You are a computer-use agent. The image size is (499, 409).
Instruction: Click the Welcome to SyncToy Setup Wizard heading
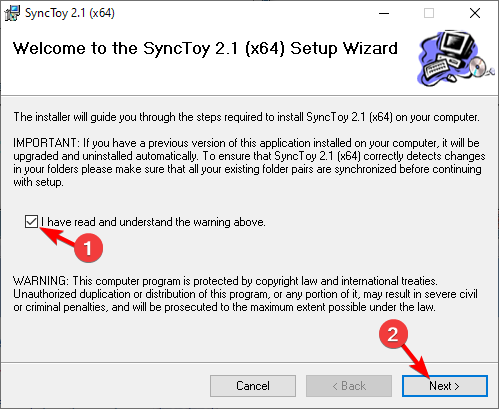click(x=205, y=49)
